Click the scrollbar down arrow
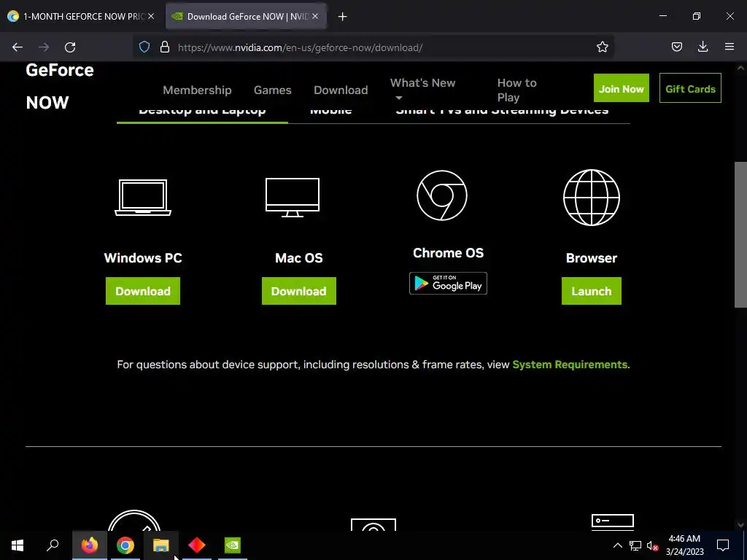The height and width of the screenshot is (560, 747). click(740, 525)
